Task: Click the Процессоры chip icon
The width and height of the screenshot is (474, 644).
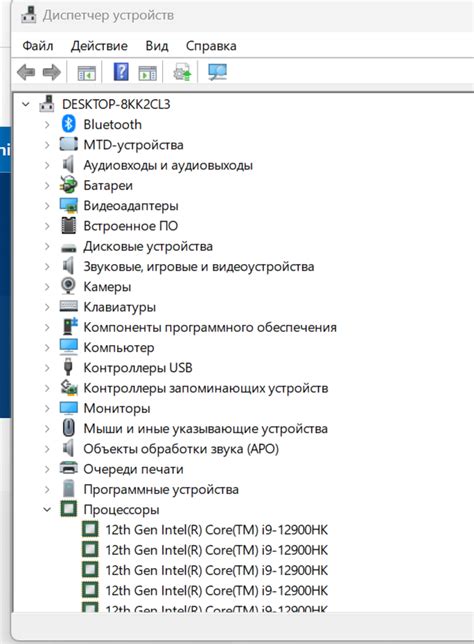Action: pyautogui.click(x=69, y=509)
